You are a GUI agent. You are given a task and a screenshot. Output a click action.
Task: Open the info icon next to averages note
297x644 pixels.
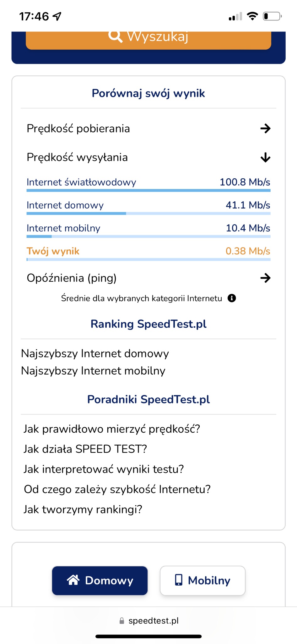coord(232,298)
